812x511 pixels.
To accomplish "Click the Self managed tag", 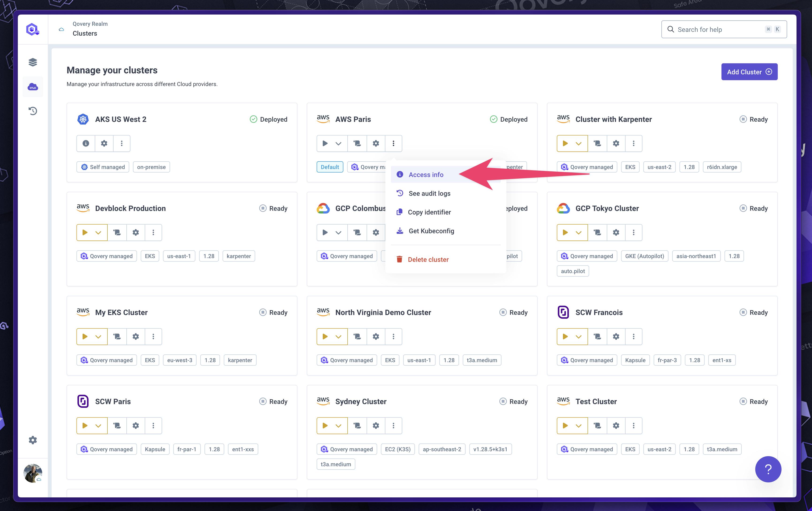I will 103,167.
